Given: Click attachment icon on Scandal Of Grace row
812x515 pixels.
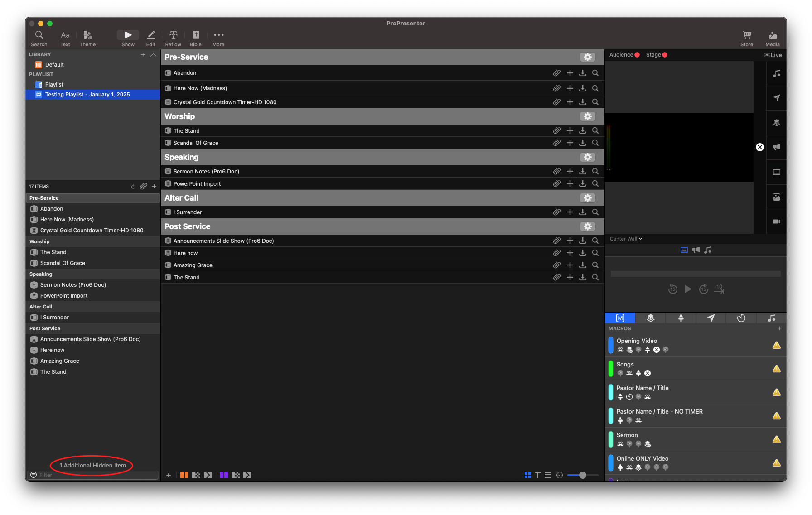Looking at the screenshot, I should coord(557,143).
